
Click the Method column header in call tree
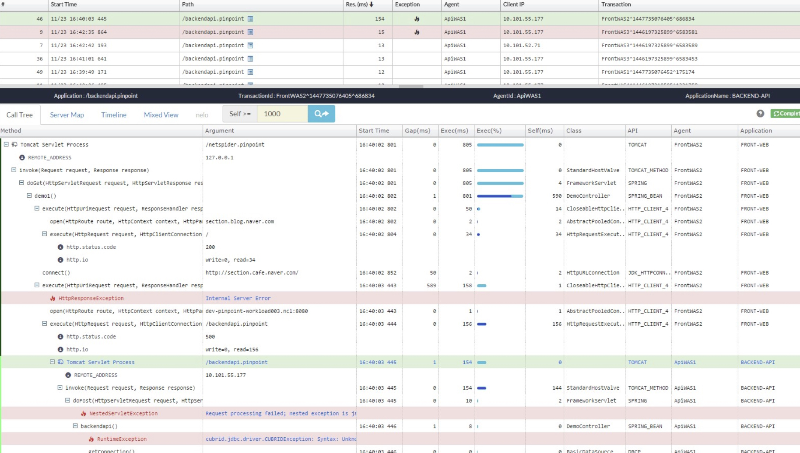[x=11, y=131]
